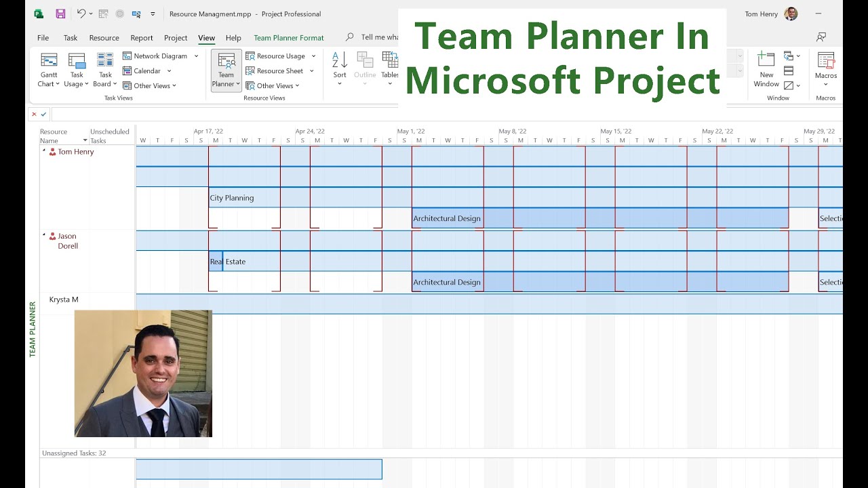Open the Task Usage view
This screenshot has height=488, width=868.
(x=77, y=70)
